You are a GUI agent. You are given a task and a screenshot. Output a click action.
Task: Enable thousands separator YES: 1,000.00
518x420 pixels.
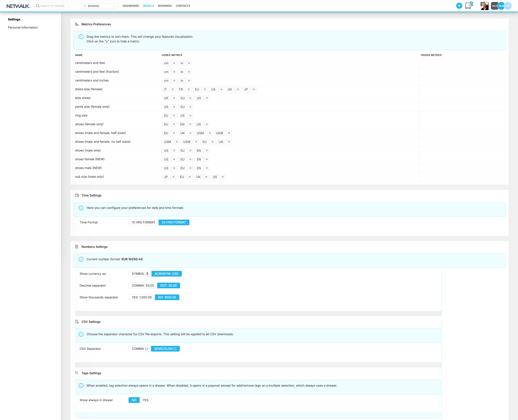[142, 297]
